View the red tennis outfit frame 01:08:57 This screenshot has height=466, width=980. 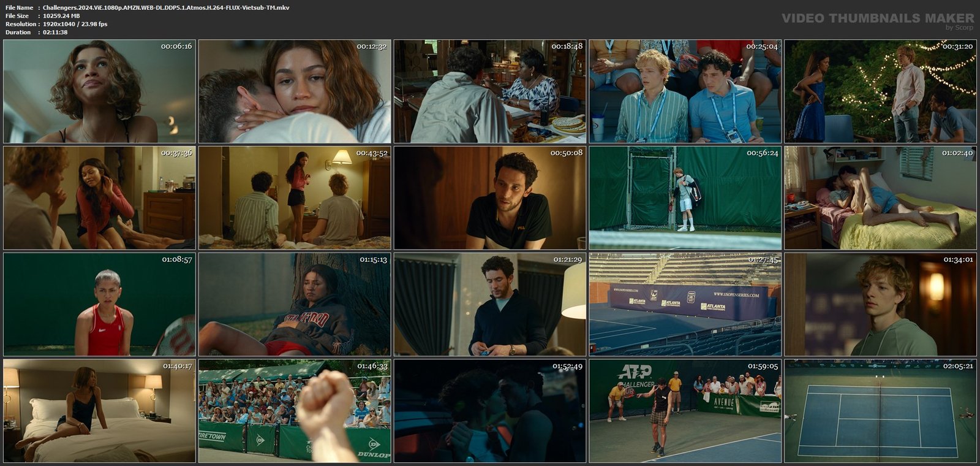click(x=99, y=304)
